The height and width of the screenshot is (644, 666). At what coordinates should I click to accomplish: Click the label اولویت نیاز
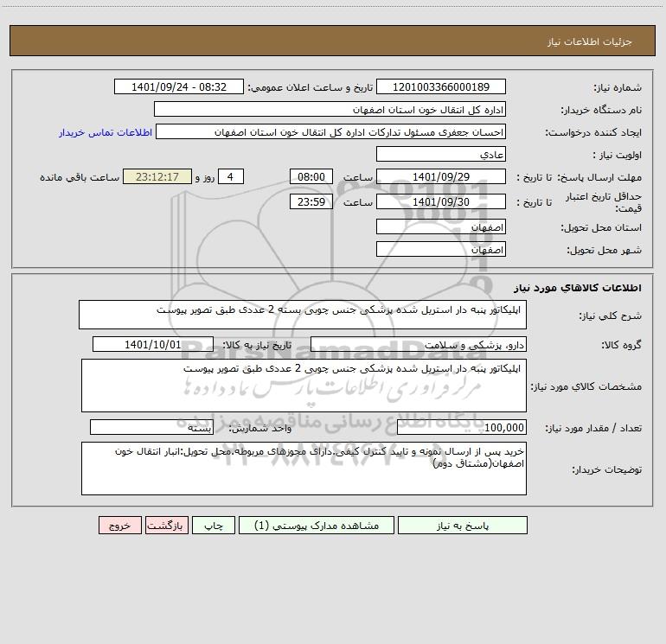click(618, 156)
